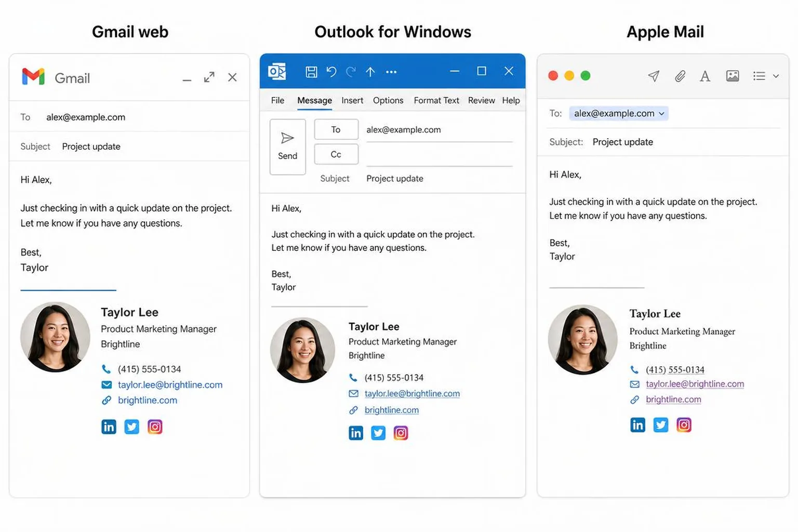Click the LinkedIn icon in Apple Mail signature
Image resolution: width=798 pixels, height=532 pixels.
[x=637, y=425]
